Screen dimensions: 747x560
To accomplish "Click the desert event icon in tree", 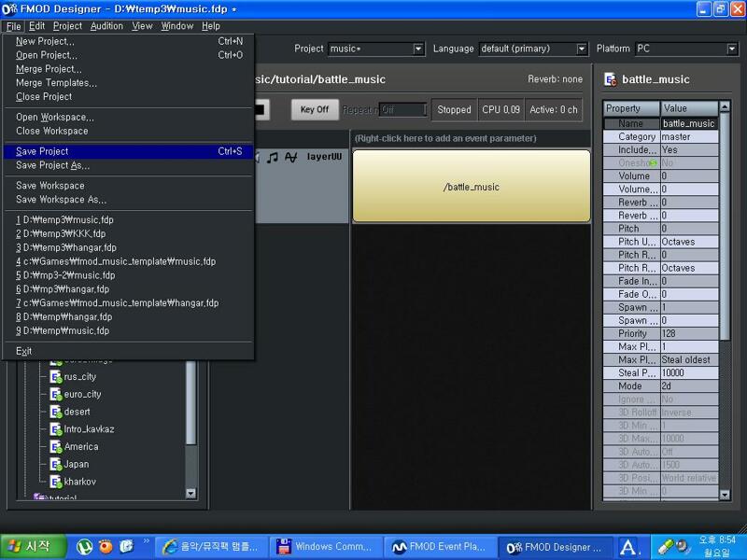I will coord(56,412).
